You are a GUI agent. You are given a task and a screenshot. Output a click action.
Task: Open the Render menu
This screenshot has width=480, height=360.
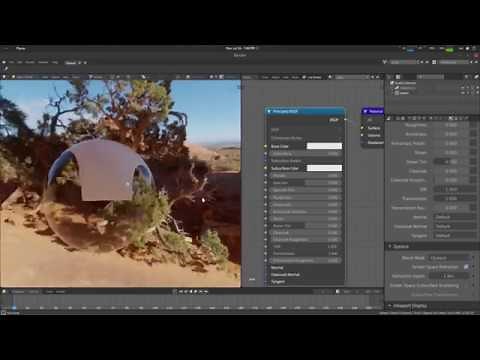coord(30,62)
